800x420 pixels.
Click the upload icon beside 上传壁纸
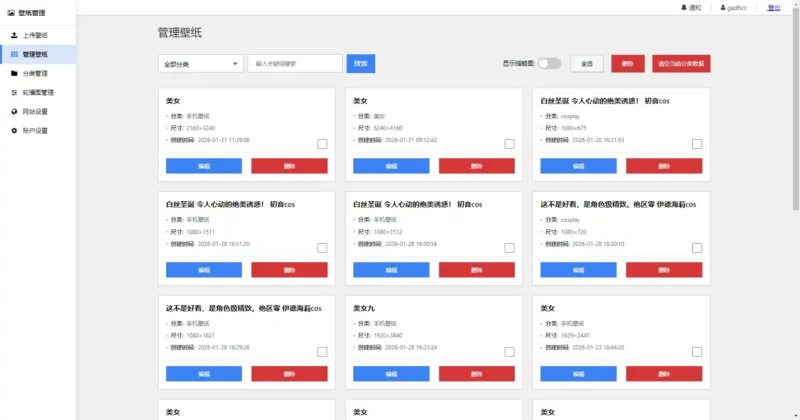coord(13,35)
